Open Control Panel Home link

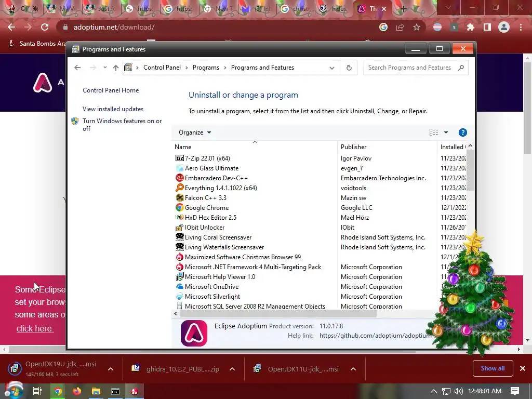pos(111,90)
